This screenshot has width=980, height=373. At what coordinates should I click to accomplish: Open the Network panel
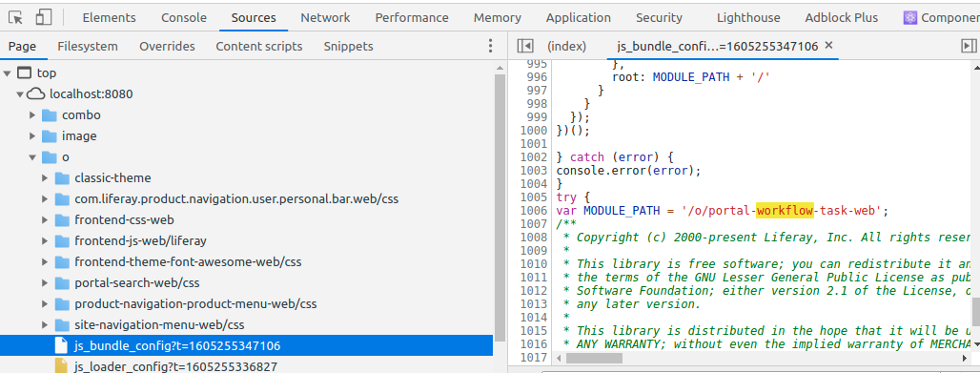click(x=325, y=17)
